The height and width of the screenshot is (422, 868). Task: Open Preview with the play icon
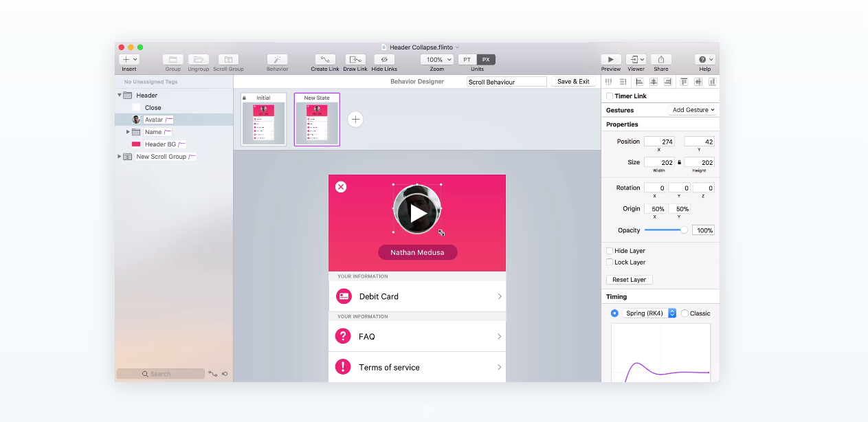(610, 60)
